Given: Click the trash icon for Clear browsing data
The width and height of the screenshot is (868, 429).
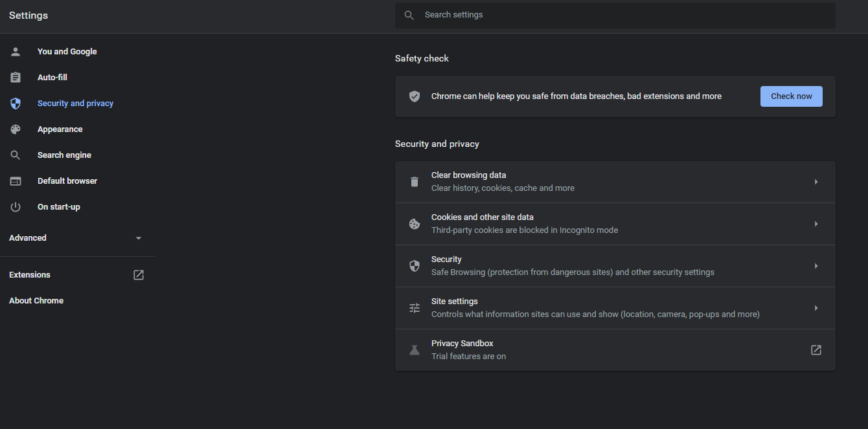Looking at the screenshot, I should coord(415,182).
